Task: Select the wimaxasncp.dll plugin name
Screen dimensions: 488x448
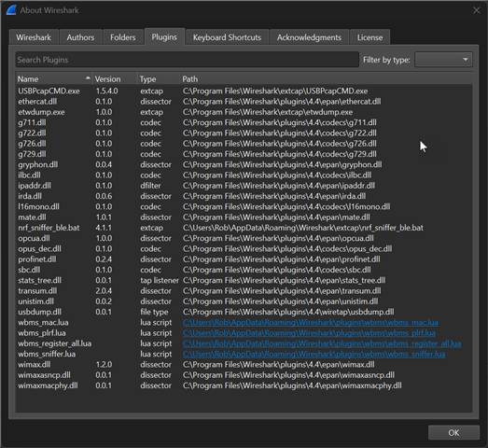Action: click(44, 375)
